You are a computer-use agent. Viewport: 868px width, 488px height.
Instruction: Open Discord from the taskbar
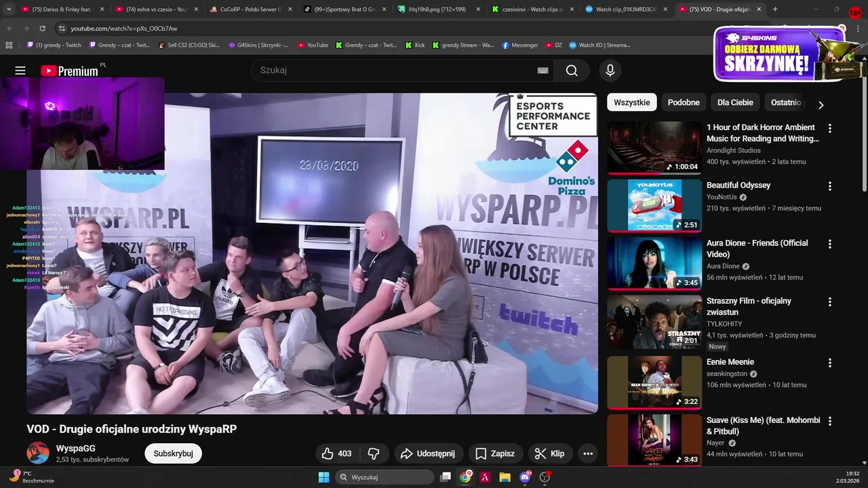tap(525, 477)
